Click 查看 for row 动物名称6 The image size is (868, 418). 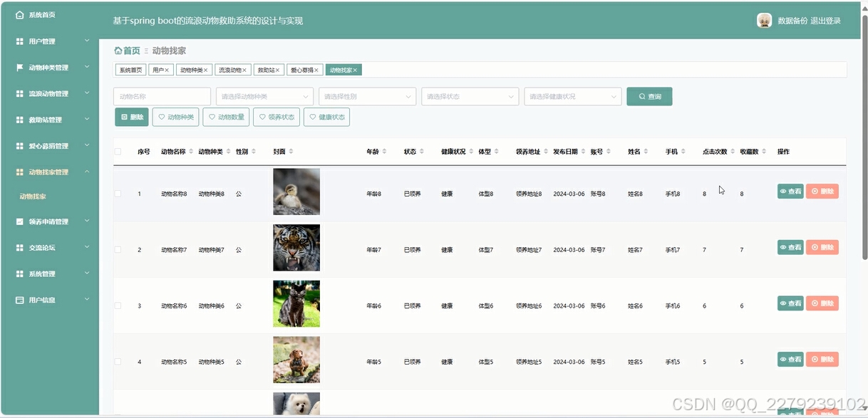790,303
